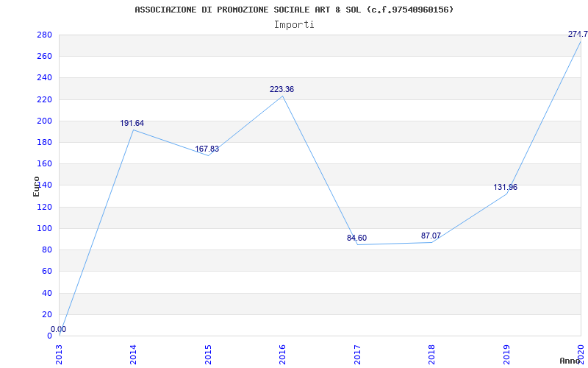Screen dimensions: 588x368
Task: Click the 20 y-axis tick label
Action: (x=46, y=314)
